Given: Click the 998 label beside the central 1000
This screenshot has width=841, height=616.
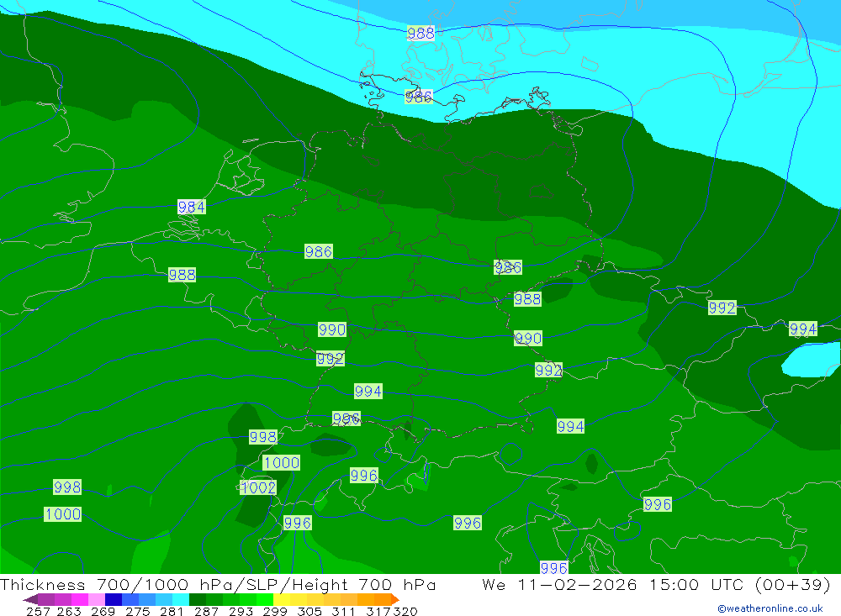Looking at the screenshot, I should (x=262, y=437).
